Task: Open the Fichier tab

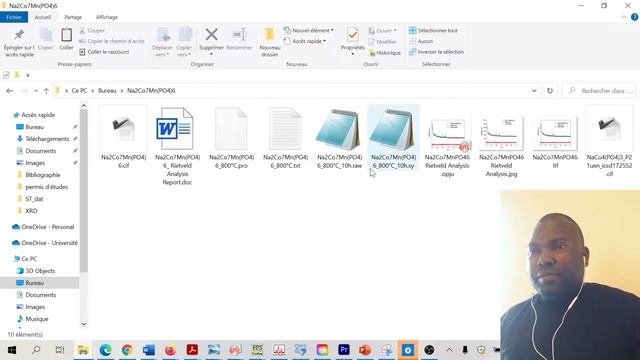Action: pyautogui.click(x=14, y=17)
